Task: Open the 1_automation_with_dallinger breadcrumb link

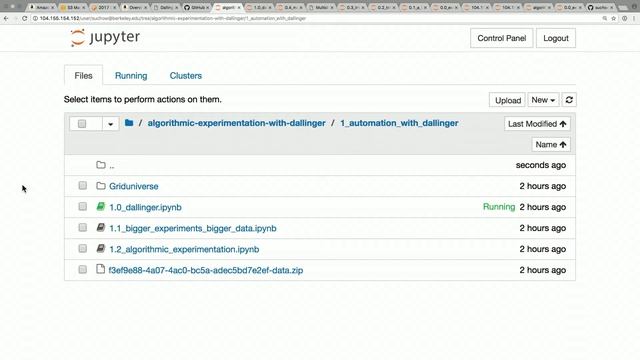Action: pos(399,123)
